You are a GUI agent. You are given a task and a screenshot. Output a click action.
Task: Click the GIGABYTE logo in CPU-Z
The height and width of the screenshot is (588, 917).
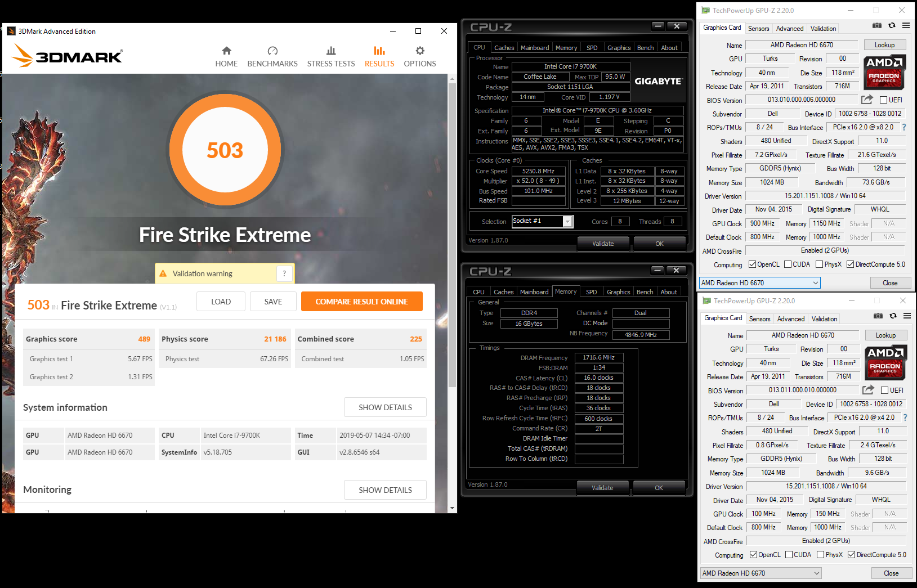click(x=659, y=81)
